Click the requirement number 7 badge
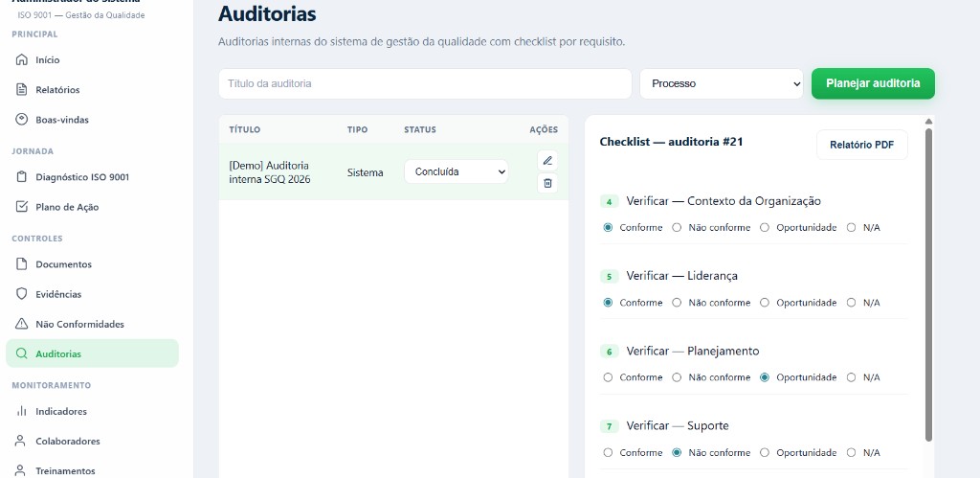This screenshot has width=980, height=478. pos(610,426)
